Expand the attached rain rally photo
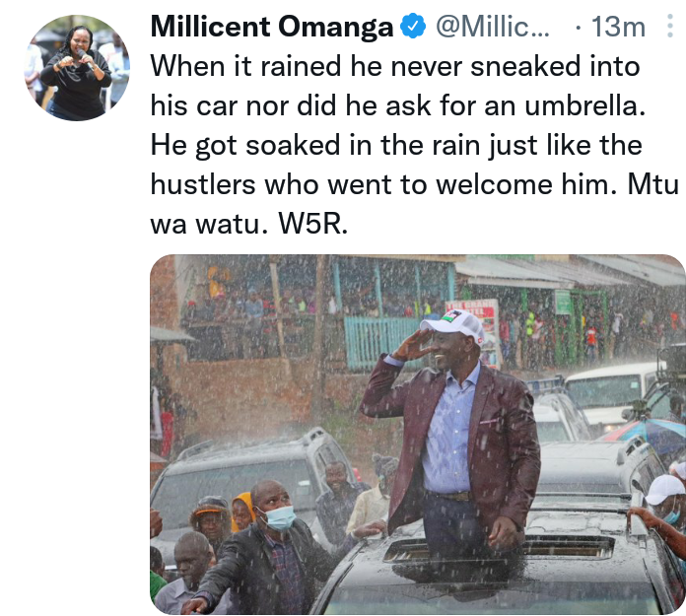Viewport: 686px width, 616px height. (x=418, y=434)
